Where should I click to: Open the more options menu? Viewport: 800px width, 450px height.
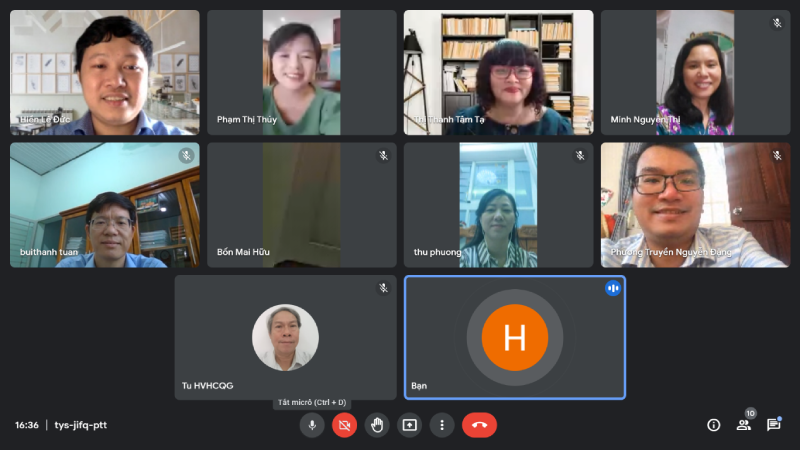(x=442, y=425)
